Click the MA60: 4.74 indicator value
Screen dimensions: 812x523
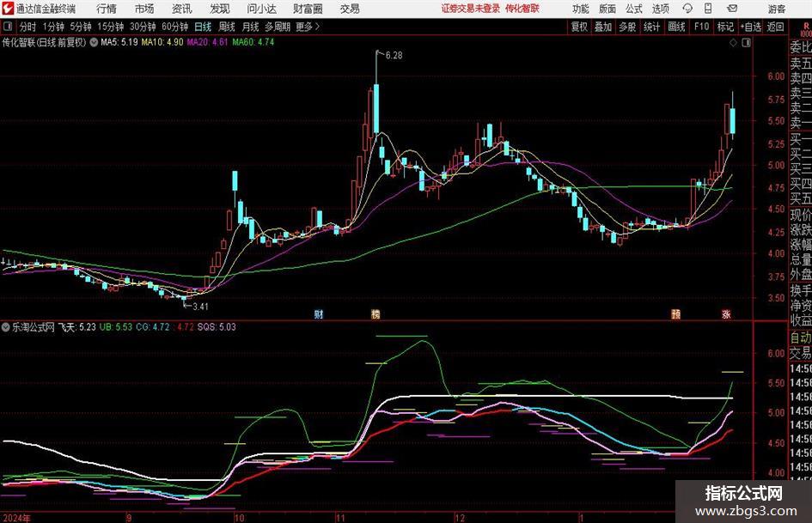click(253, 42)
